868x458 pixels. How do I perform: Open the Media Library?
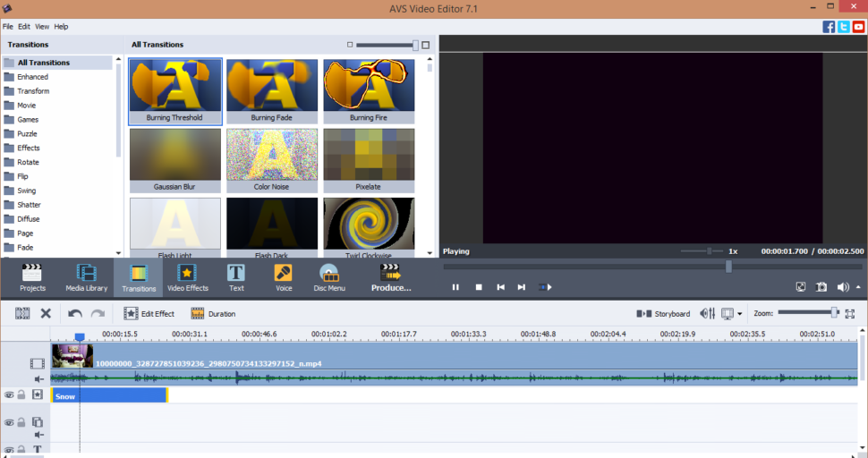tap(87, 277)
